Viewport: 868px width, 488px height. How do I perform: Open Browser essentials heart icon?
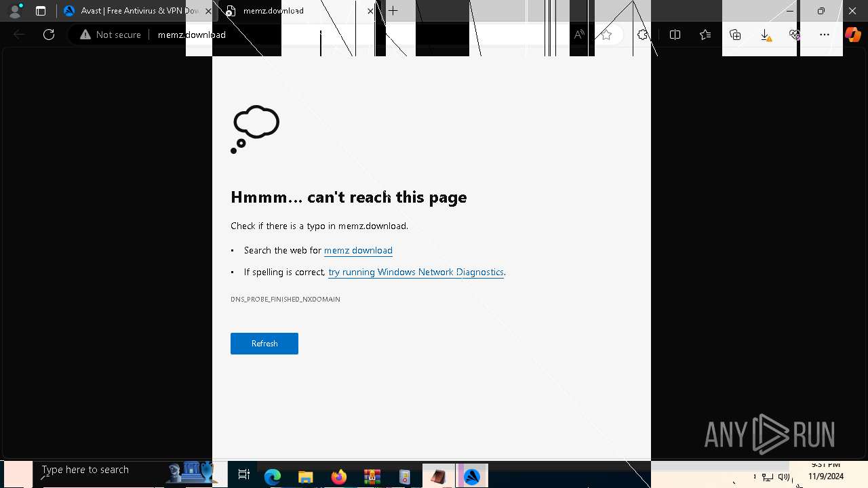795,35
